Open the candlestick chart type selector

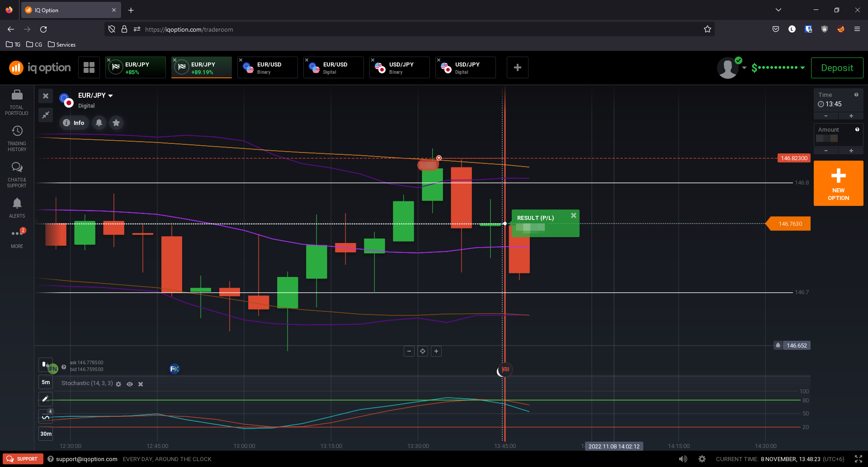[x=45, y=364]
